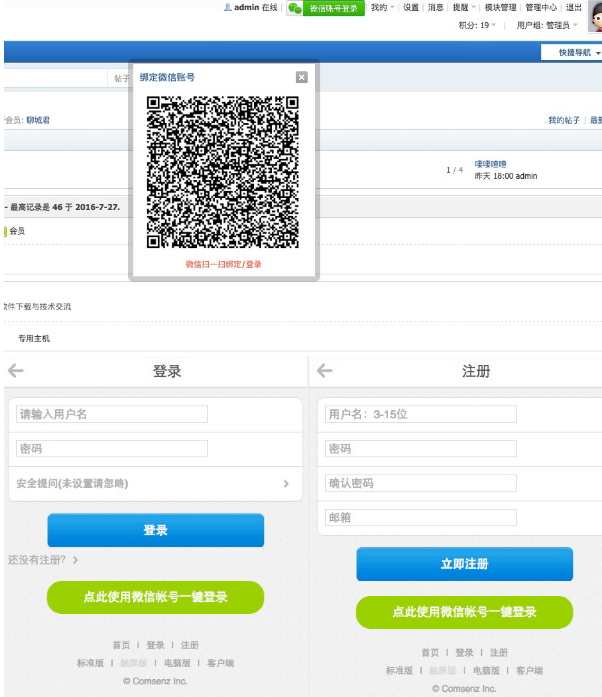The height and width of the screenshot is (697, 602).
Task: Switch to 标准版 in login footer
Action: [x=90, y=663]
